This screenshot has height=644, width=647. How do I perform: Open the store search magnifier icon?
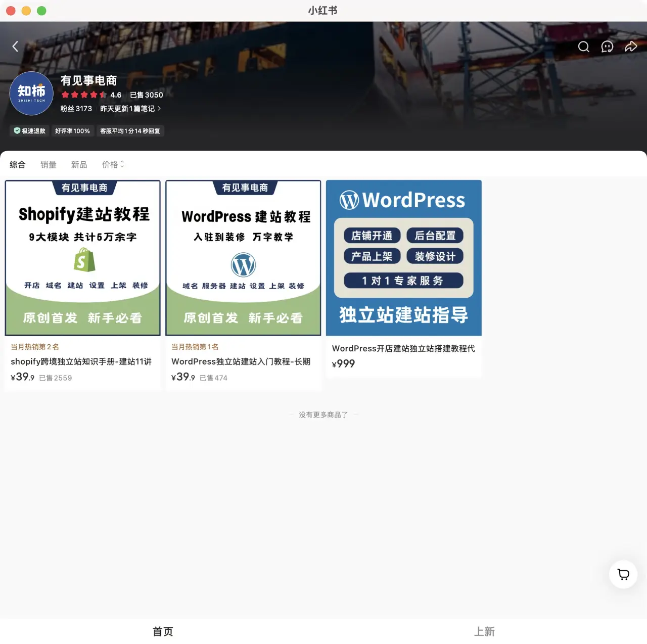click(583, 47)
